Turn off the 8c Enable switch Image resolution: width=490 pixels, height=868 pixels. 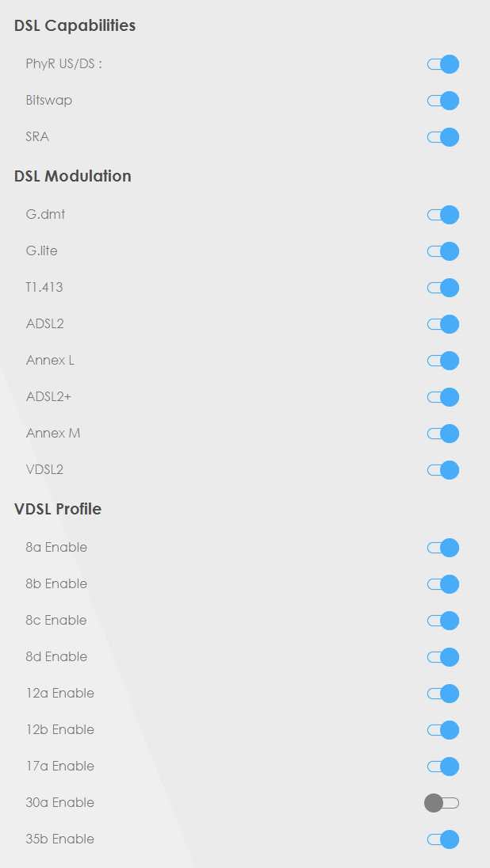443,621
